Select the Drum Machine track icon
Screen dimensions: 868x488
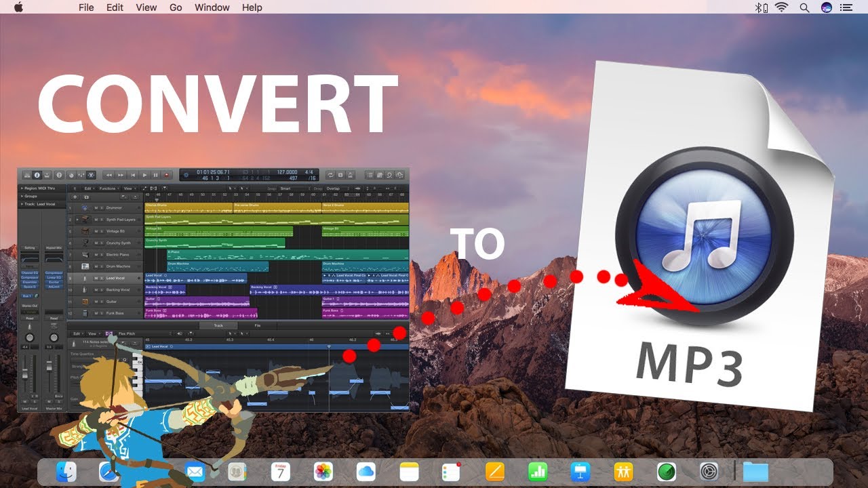85,266
